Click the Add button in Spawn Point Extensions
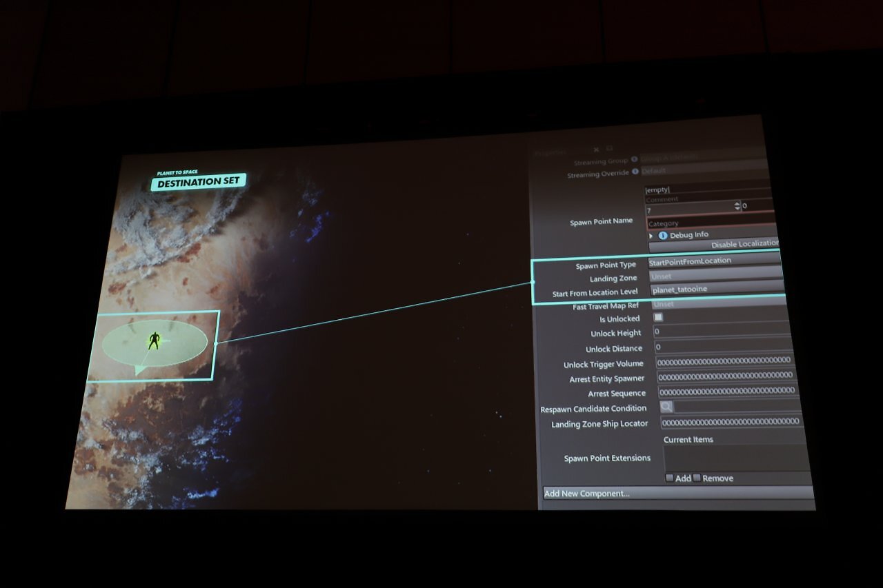Screen dimensions: 883x588 (678, 478)
